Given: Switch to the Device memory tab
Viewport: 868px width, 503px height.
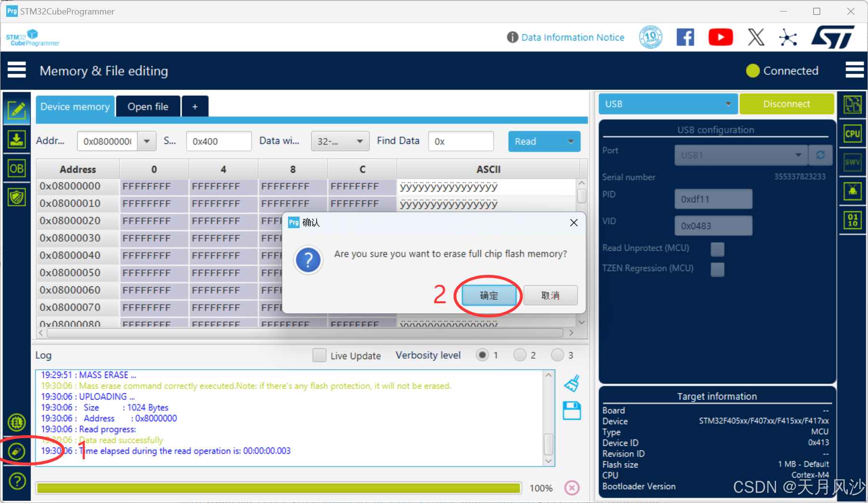Looking at the screenshot, I should click(x=75, y=106).
